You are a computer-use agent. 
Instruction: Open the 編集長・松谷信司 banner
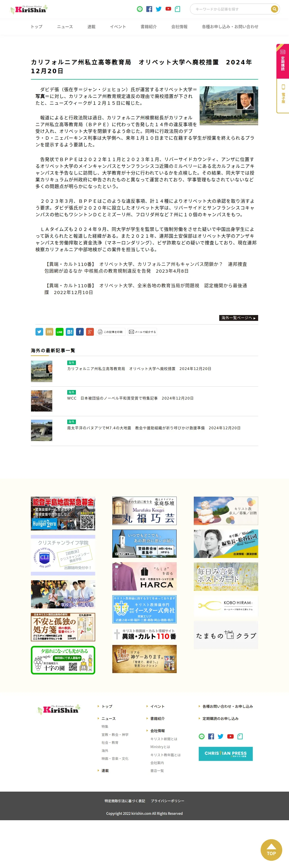[226, 544]
